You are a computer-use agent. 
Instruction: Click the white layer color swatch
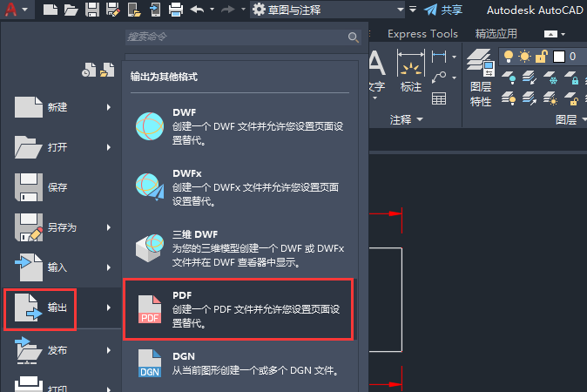tap(559, 57)
